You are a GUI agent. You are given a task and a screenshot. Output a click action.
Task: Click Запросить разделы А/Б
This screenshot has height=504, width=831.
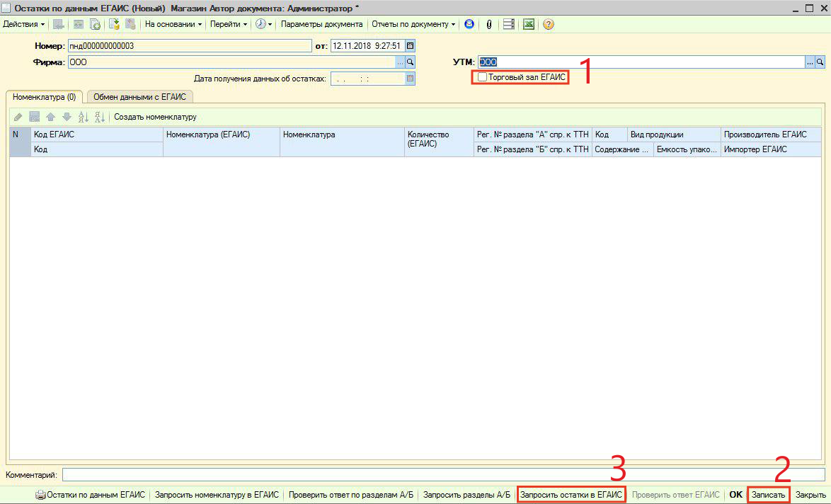pyautogui.click(x=466, y=495)
